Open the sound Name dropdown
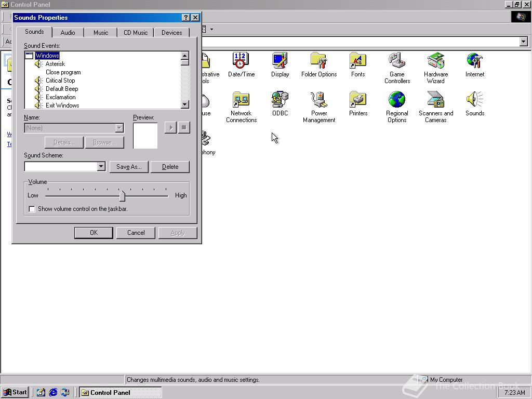532x399 pixels. (119, 128)
